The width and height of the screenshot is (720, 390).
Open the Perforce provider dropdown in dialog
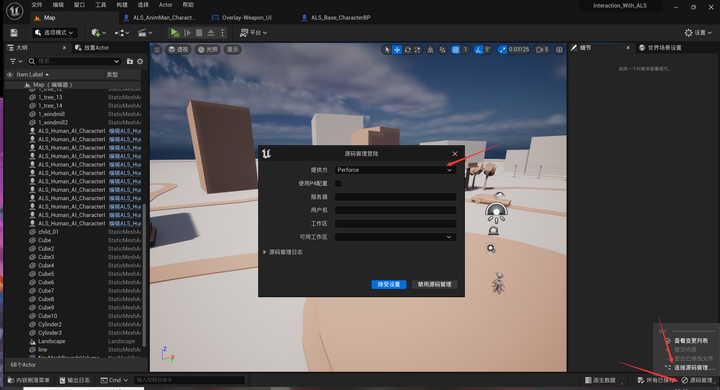coord(395,170)
